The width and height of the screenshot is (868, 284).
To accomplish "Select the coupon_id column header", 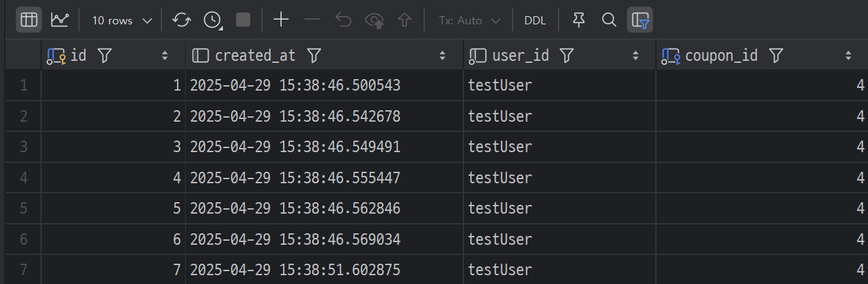I will (x=762, y=55).
